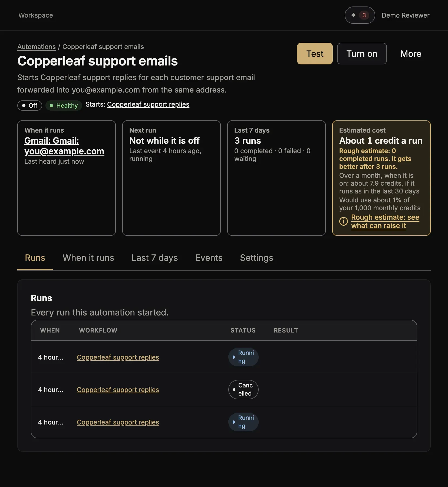448x487 pixels.
Task: Turn on the automation
Action: coord(362,54)
